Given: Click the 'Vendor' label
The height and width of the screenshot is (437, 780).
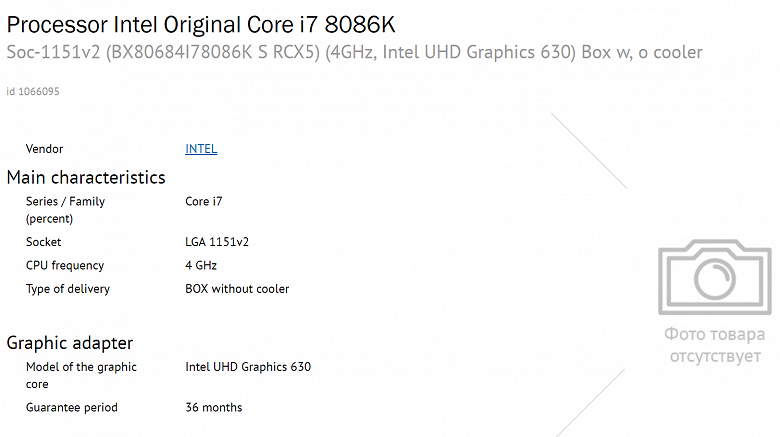Looking at the screenshot, I should pyautogui.click(x=44, y=149).
